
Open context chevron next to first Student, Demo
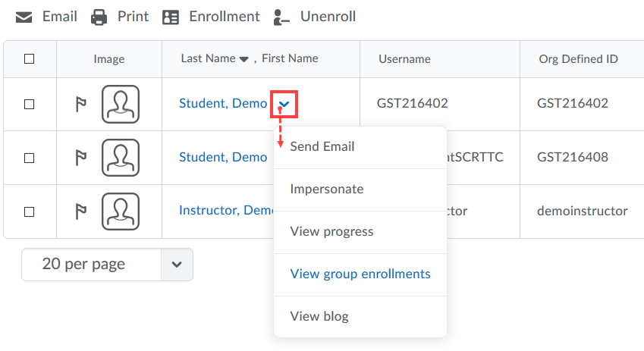tap(284, 105)
